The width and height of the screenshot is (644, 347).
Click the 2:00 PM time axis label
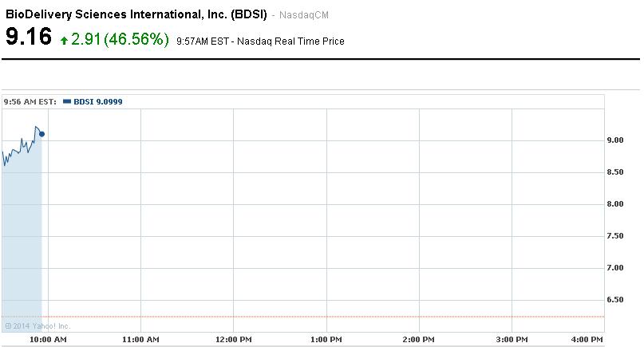click(x=418, y=340)
